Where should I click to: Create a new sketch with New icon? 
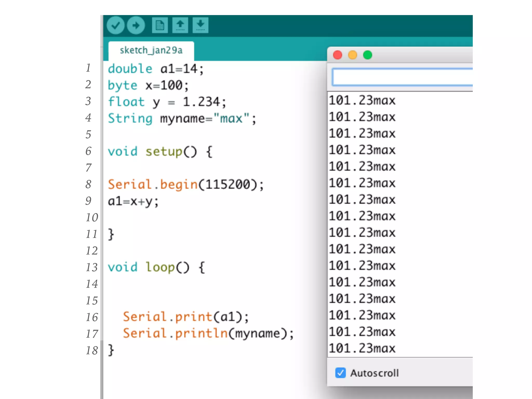(160, 25)
